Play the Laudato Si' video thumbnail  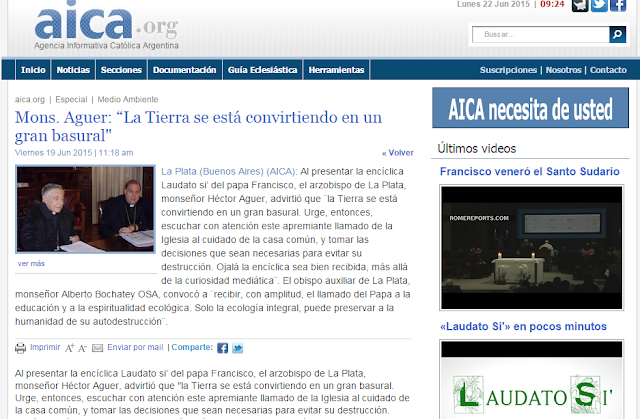click(x=531, y=379)
